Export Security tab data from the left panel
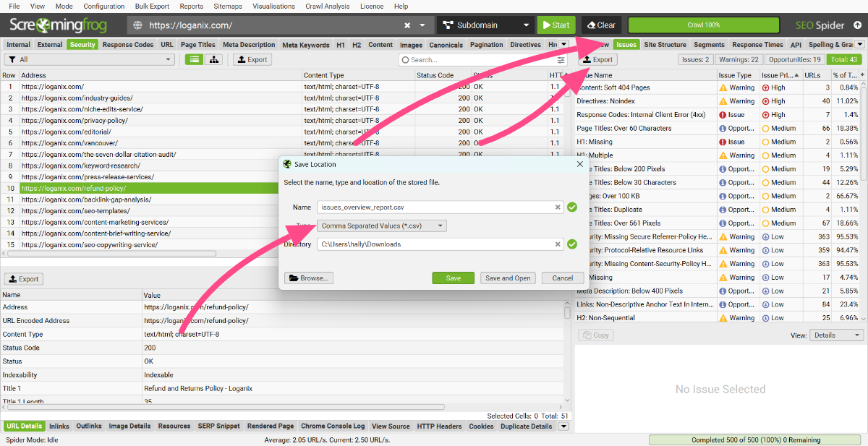Viewport: 868px width, 446px height. click(252, 59)
